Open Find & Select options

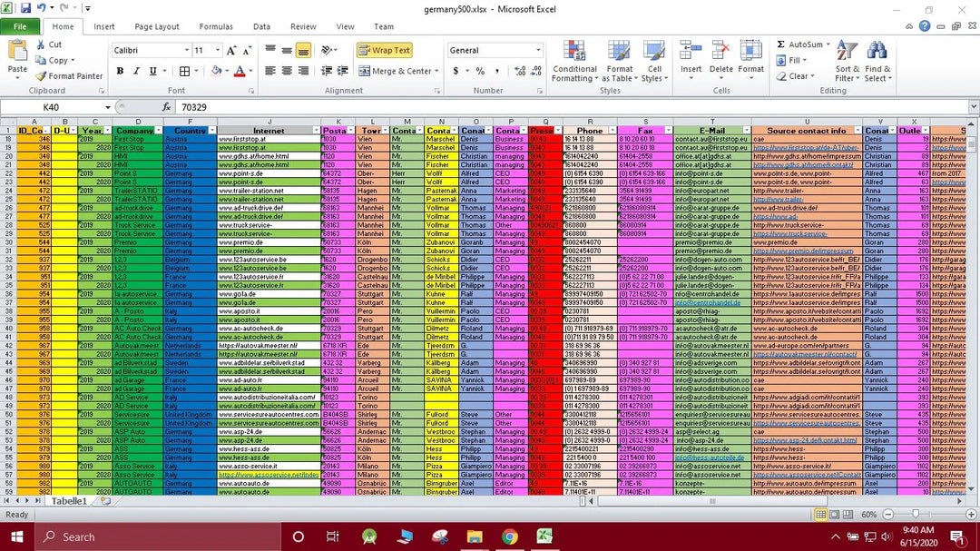[x=877, y=64]
